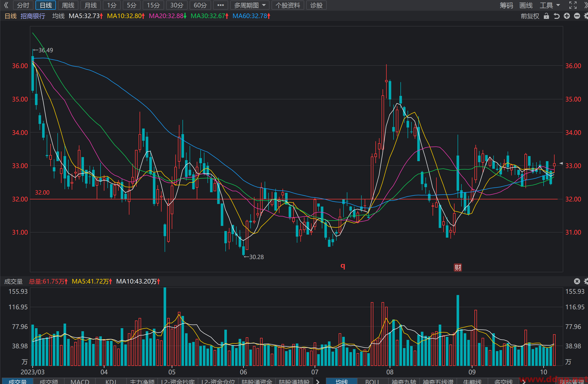Select 陆股通资金 indicator tab
The width and height of the screenshot is (588, 384).
click(x=257, y=381)
